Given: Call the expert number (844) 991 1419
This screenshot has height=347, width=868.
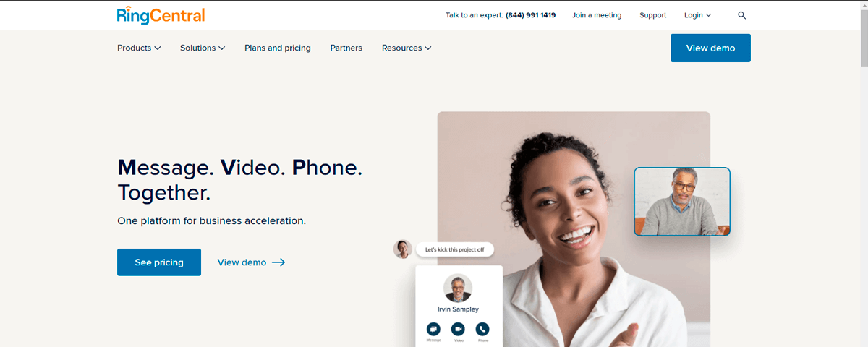Looking at the screenshot, I should [530, 15].
